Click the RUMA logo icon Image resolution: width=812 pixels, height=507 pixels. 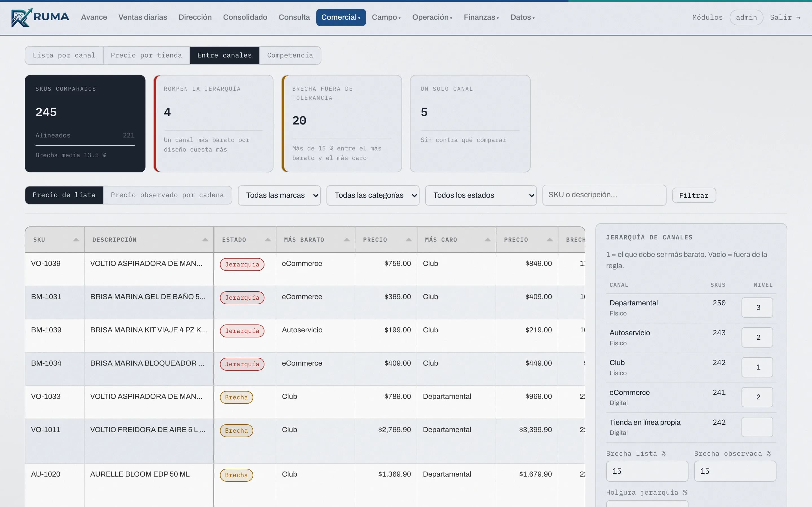tap(21, 17)
